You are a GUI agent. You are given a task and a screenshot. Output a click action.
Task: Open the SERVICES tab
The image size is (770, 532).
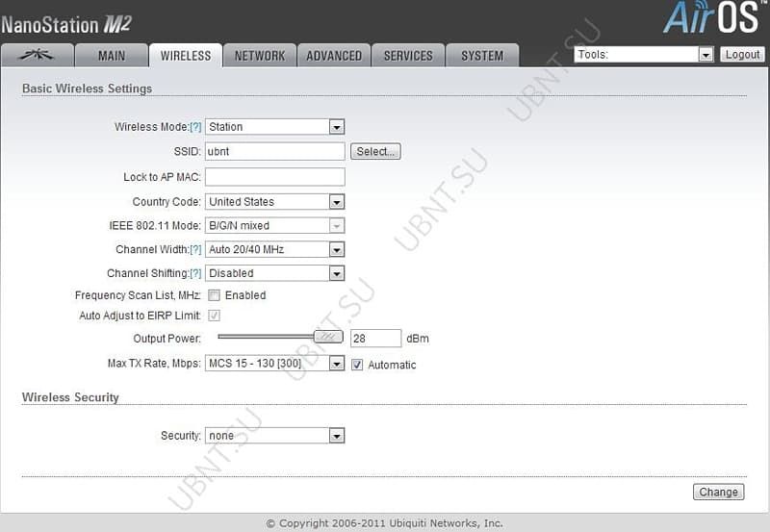tap(408, 56)
